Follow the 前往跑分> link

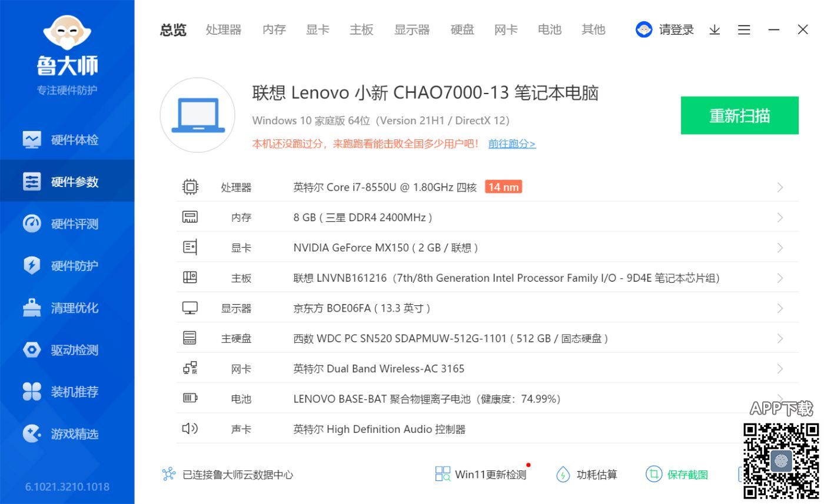(511, 144)
